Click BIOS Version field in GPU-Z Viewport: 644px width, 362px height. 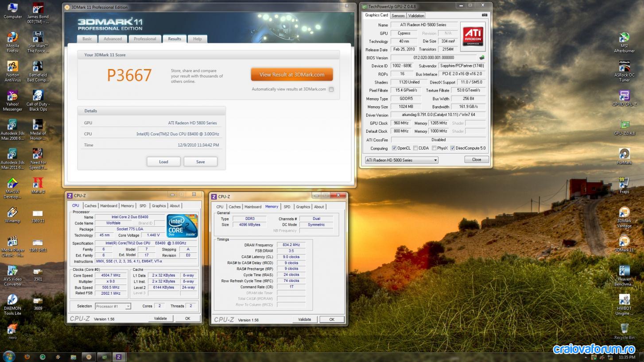tap(434, 58)
